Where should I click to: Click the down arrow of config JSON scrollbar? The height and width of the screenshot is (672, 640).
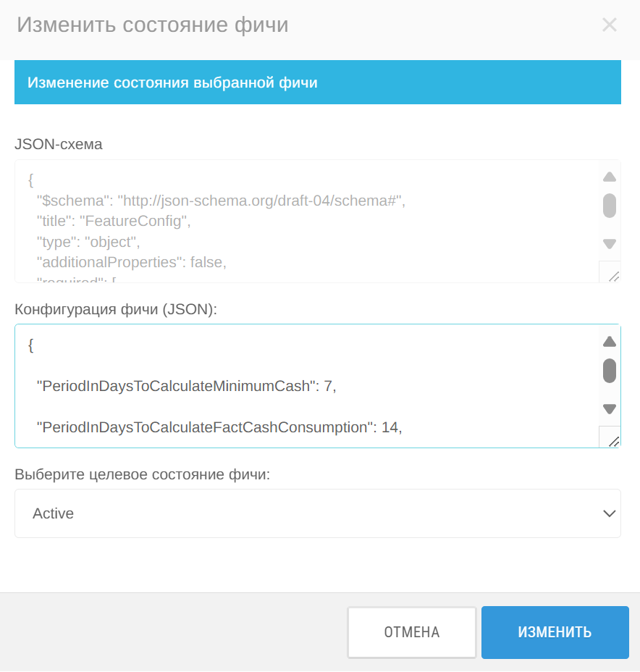pos(609,408)
